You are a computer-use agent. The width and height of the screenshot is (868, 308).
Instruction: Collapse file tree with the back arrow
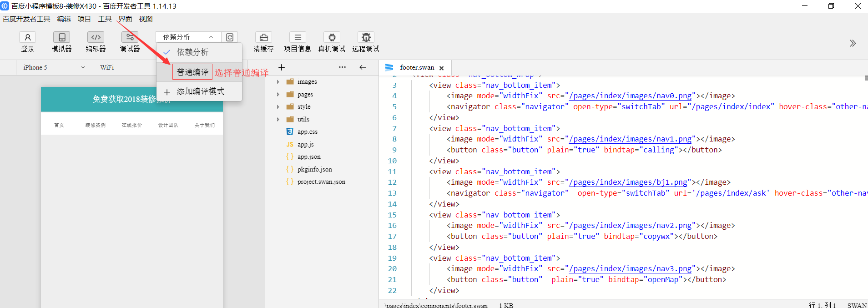tap(363, 67)
